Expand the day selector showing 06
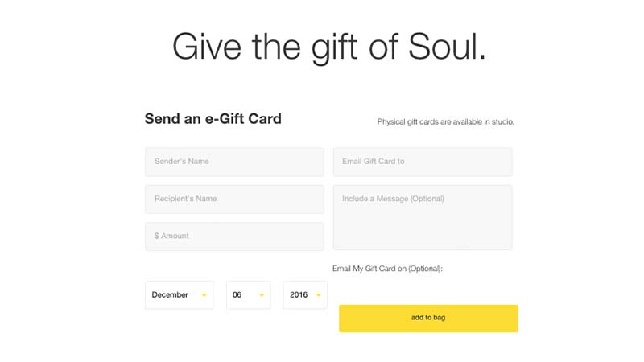 (249, 294)
